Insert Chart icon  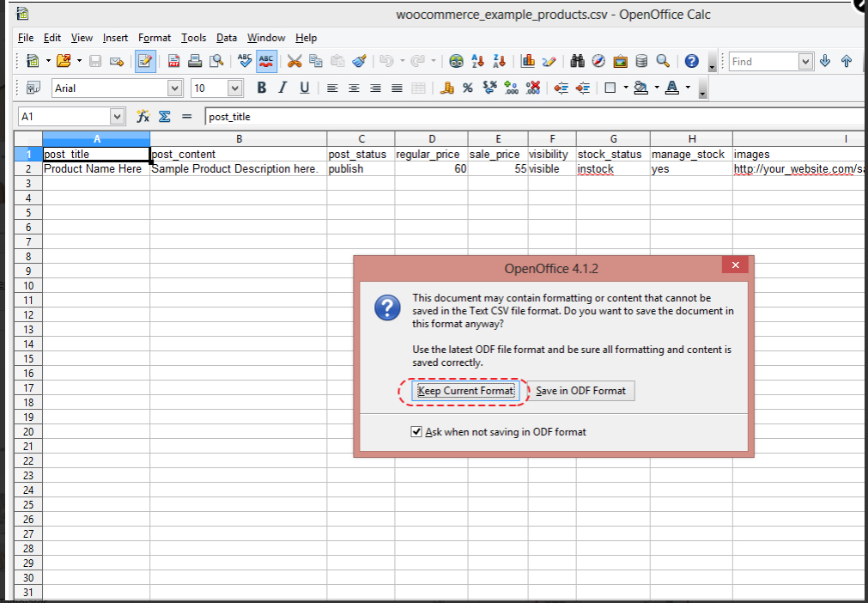point(527,62)
